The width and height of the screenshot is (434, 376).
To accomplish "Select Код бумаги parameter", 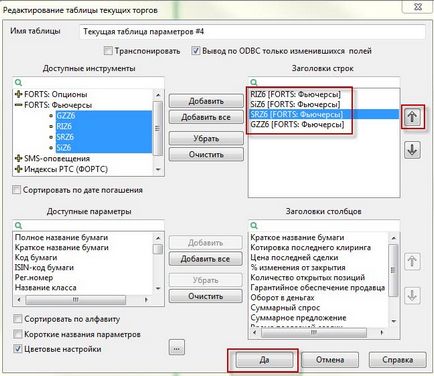I will [x=36, y=257].
